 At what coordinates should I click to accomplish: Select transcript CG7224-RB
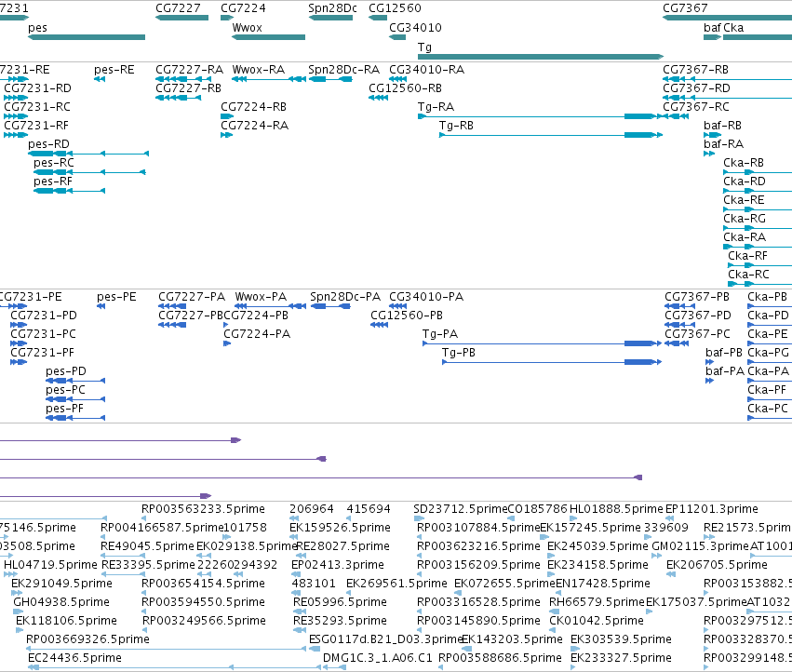tap(227, 116)
